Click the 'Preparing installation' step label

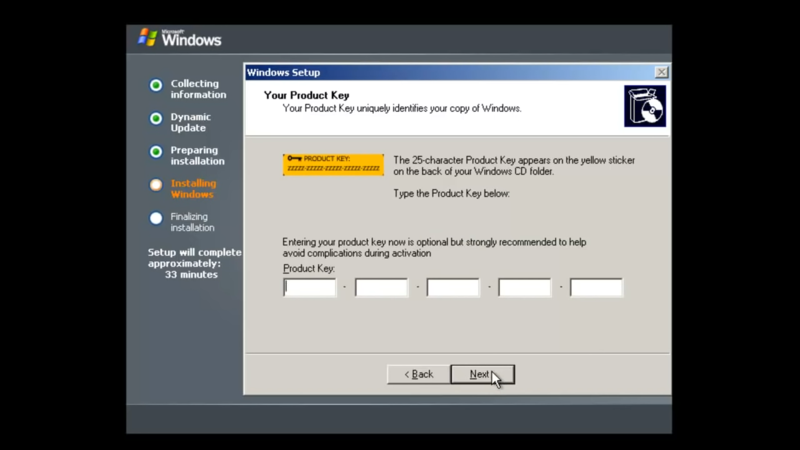pyautogui.click(x=197, y=156)
